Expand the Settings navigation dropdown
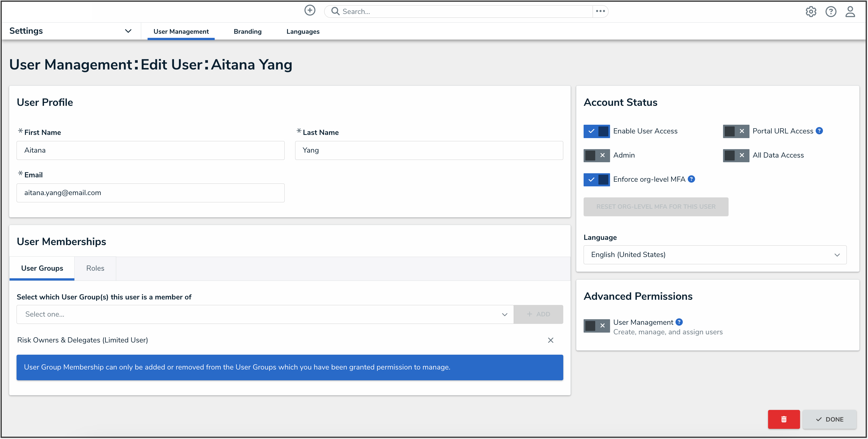 click(128, 31)
